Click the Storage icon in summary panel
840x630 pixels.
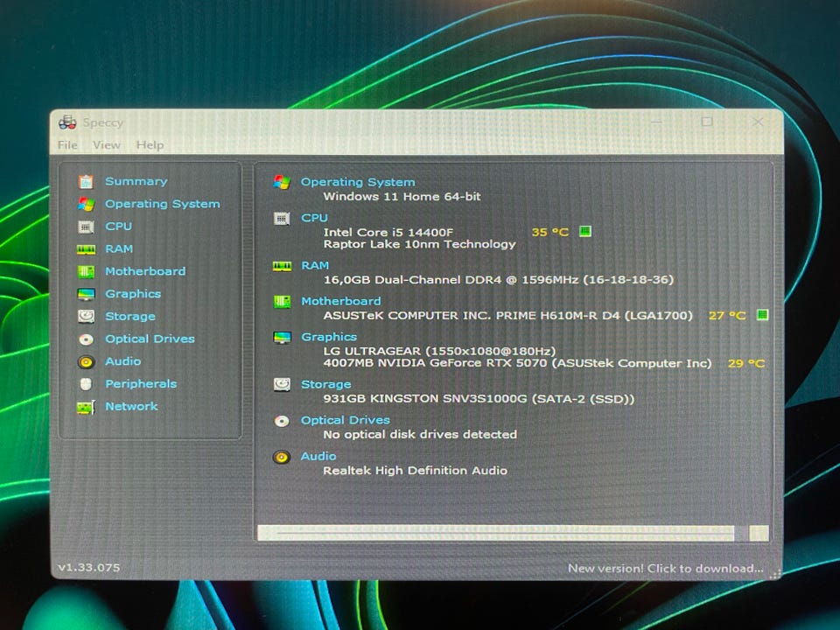point(282,385)
